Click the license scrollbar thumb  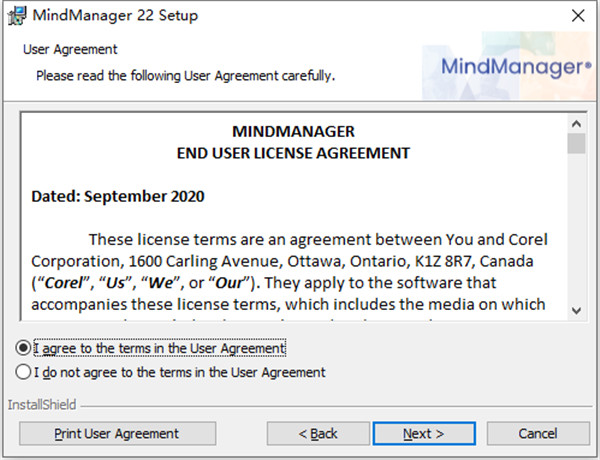[x=576, y=144]
